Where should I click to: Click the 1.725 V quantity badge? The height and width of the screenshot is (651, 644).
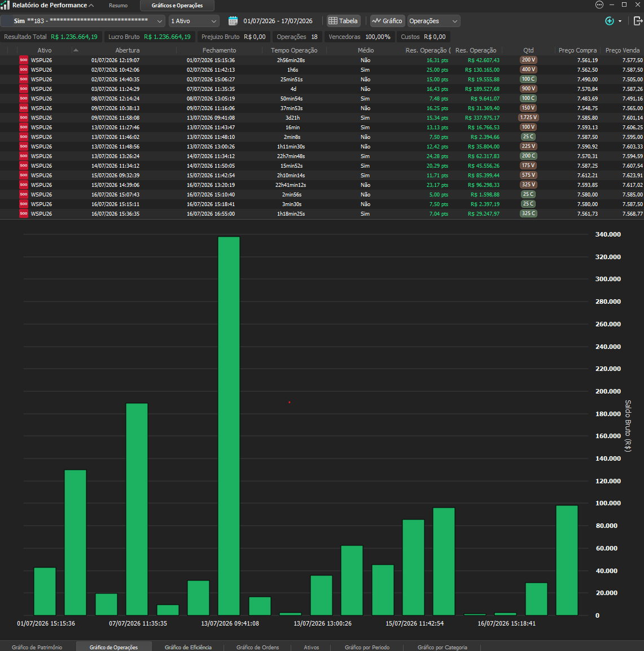click(528, 117)
